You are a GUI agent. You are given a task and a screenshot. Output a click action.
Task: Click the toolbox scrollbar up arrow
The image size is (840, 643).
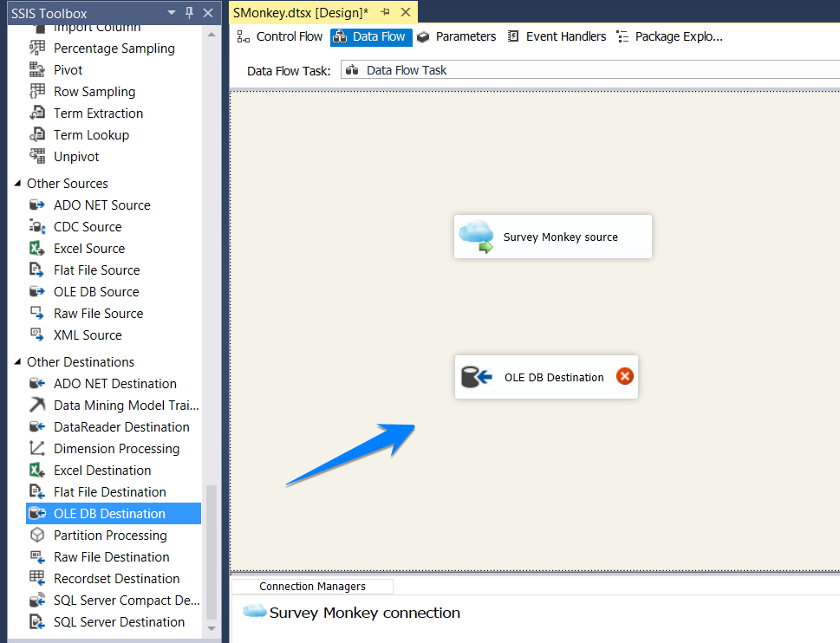[x=211, y=35]
